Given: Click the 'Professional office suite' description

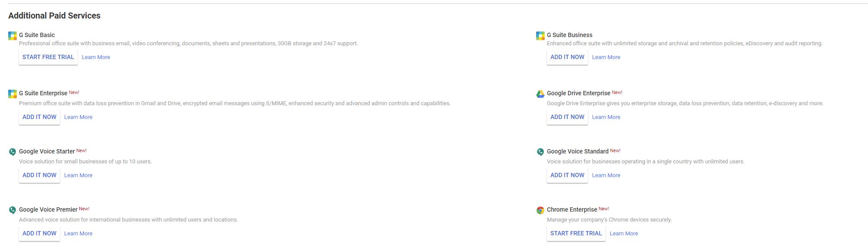Looking at the screenshot, I should pos(188,44).
